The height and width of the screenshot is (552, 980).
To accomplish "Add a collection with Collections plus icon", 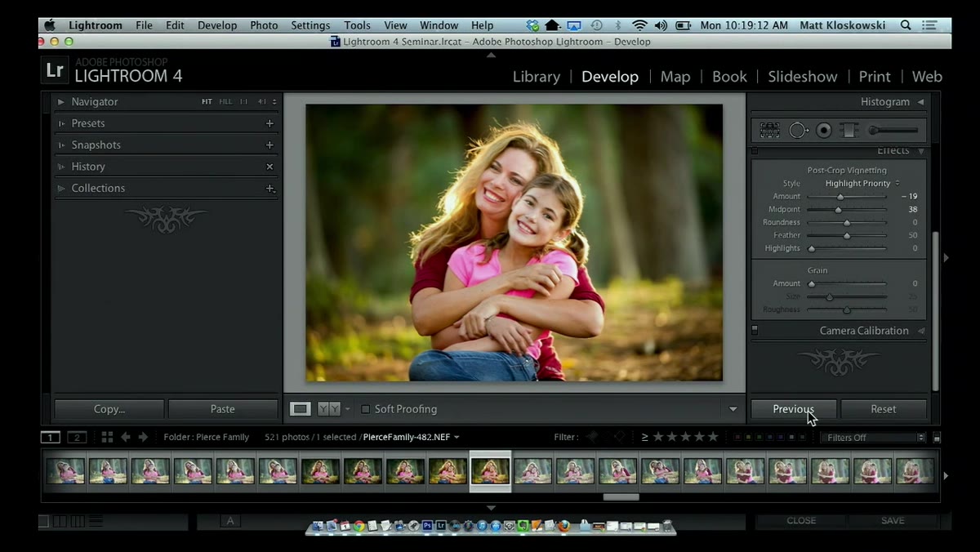I will coord(269,188).
